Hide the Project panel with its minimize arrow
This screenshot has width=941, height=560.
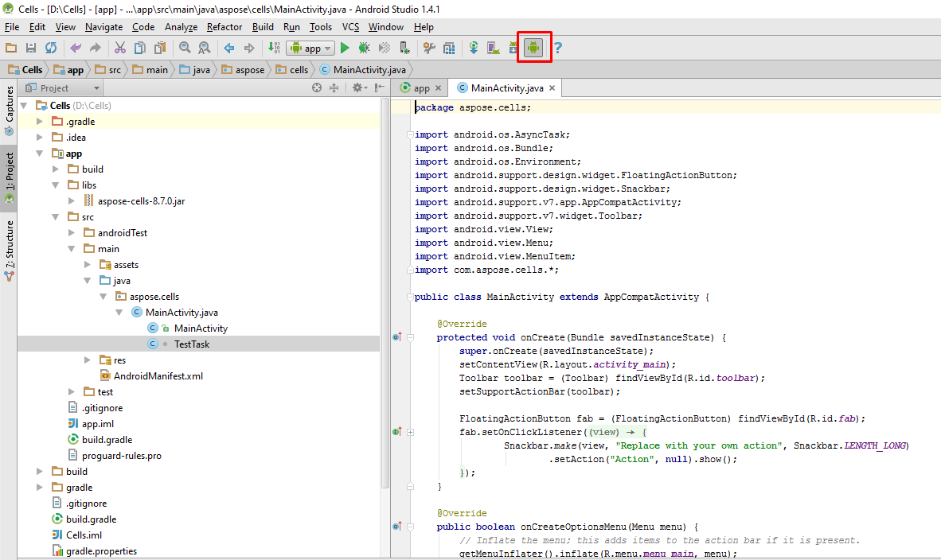[378, 87]
